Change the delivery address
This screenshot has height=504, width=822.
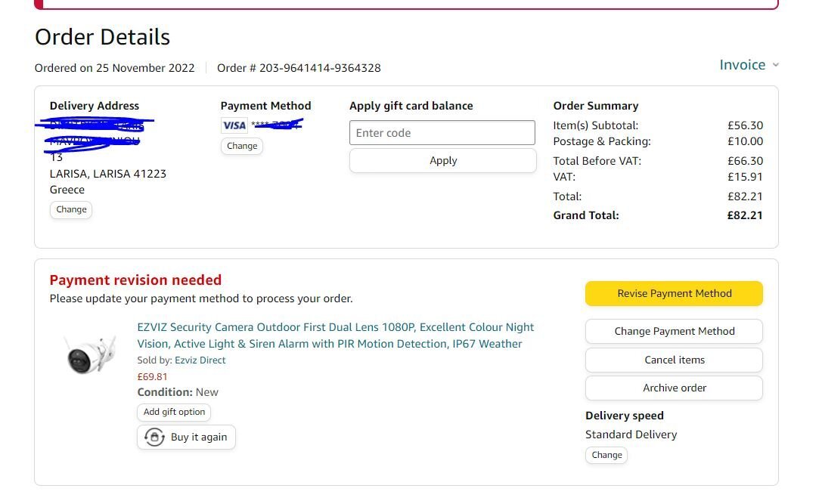click(x=71, y=209)
